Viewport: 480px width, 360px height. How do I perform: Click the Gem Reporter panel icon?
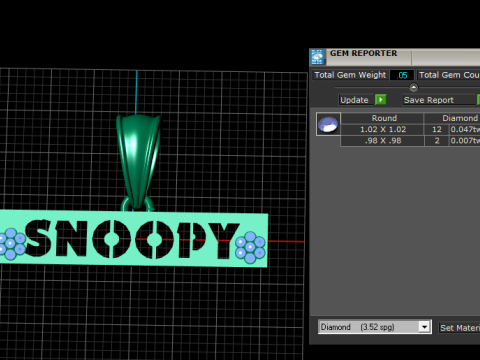[x=317, y=57]
